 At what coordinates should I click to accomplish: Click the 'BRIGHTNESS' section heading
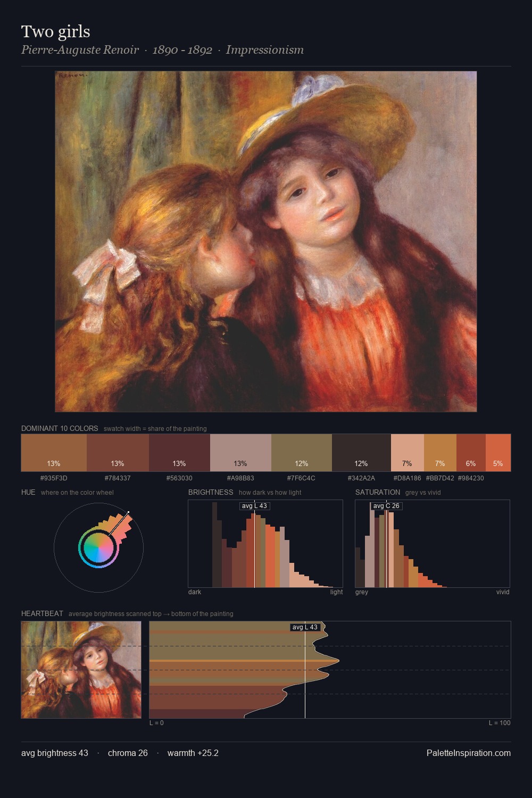[211, 492]
